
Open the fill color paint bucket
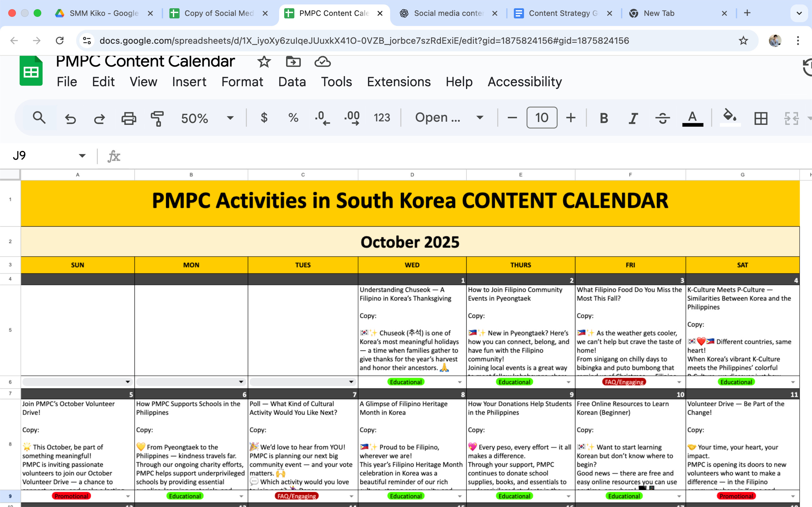(x=730, y=117)
